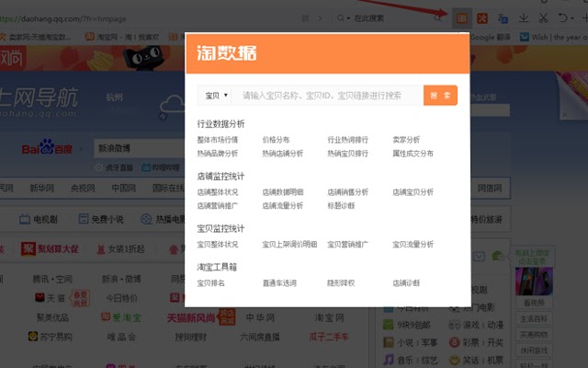Open 宝贝排名 tool link

coord(210,282)
